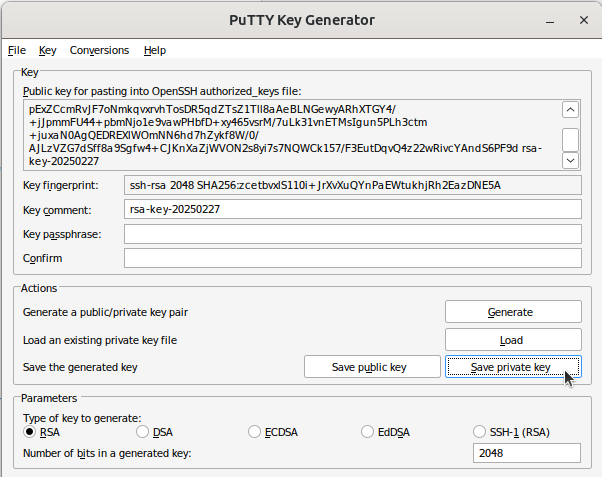Click the 'Key passphrase:' label
Image resolution: width=602 pixels, height=477 pixels.
click(62, 234)
